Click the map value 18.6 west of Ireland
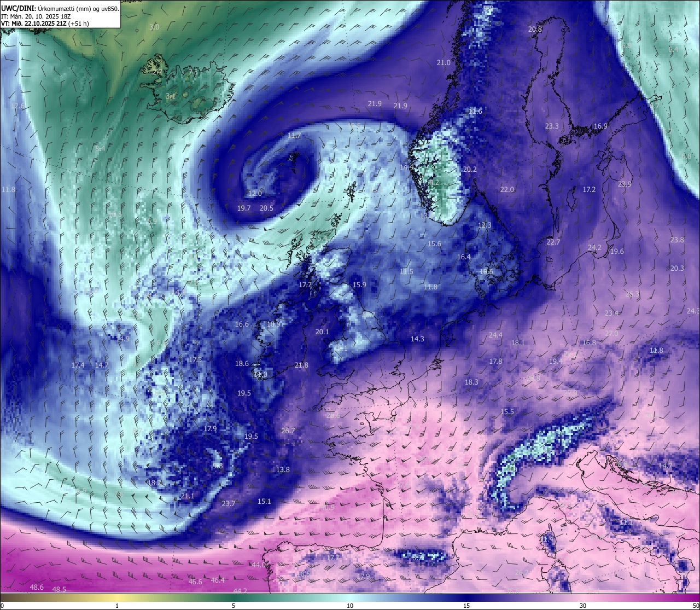This screenshot has height=610, width=700. point(242,363)
